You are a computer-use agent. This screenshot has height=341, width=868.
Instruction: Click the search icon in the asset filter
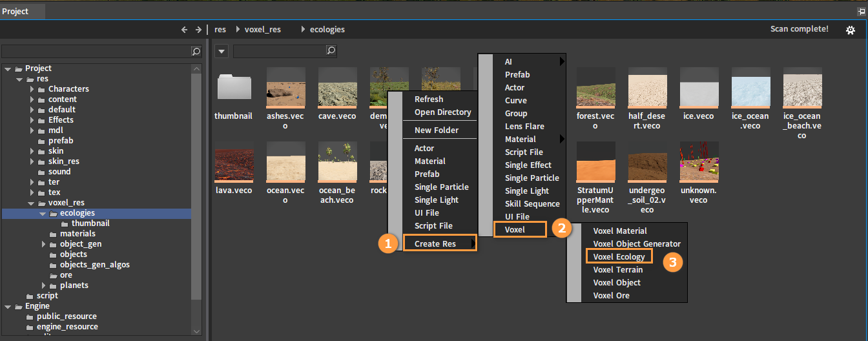pos(331,51)
